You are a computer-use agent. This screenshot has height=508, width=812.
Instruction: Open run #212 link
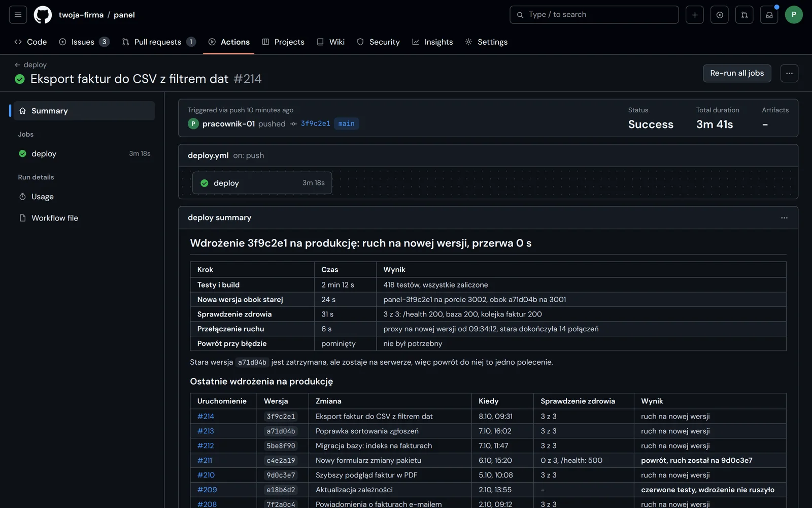coord(206,446)
